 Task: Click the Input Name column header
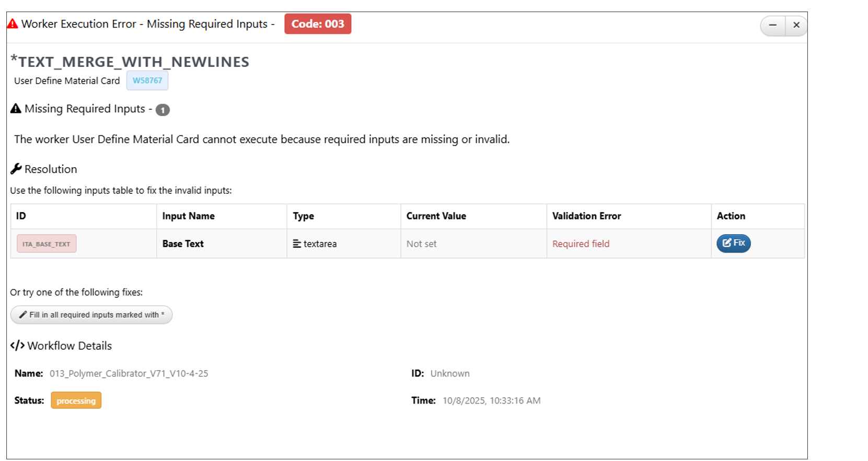pos(188,216)
